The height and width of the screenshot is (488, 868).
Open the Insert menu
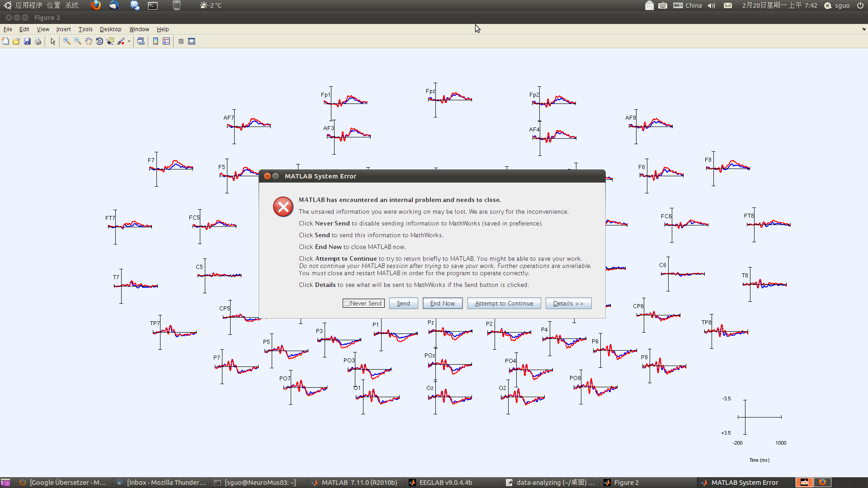63,29
